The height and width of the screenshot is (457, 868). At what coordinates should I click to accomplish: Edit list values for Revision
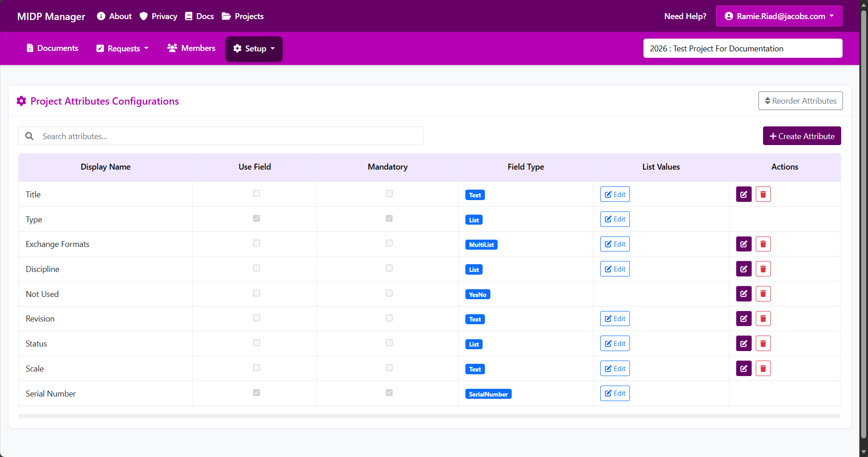point(615,318)
